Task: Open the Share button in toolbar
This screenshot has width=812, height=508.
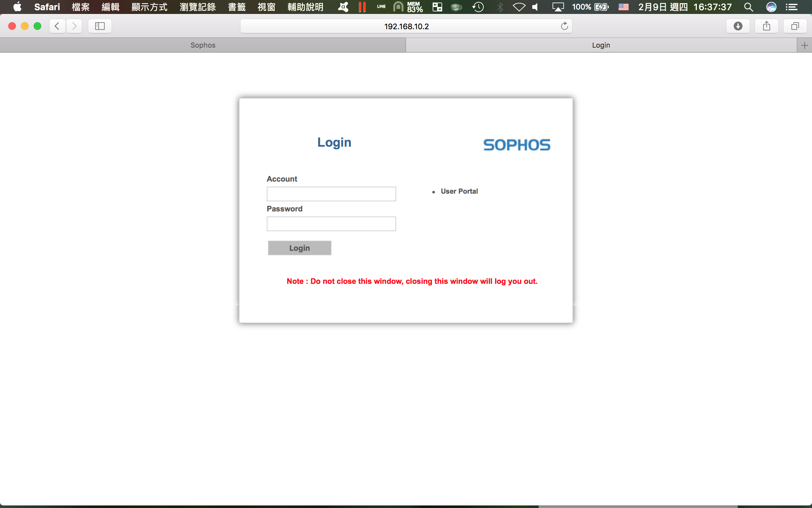Action: (x=766, y=26)
